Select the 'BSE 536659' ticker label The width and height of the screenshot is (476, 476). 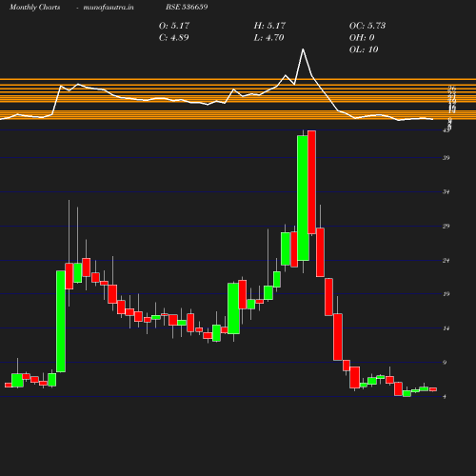coord(187,7)
